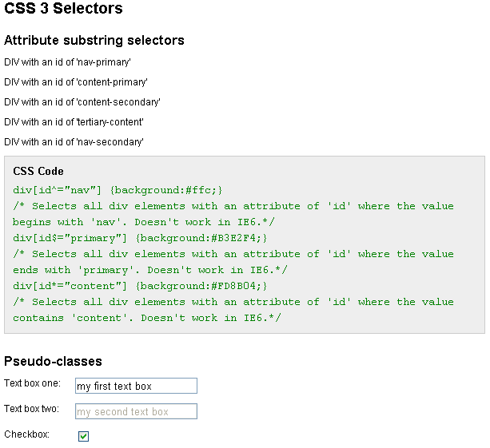Click the DIV line mentioning 'nav-secondary'
Image resolution: width=490 pixels, height=448 pixels.
click(74, 142)
